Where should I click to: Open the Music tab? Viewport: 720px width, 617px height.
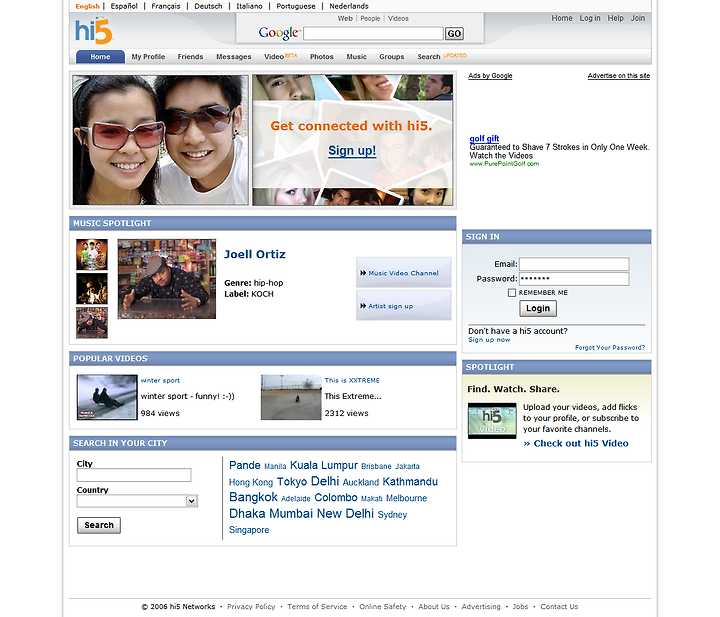(x=356, y=56)
